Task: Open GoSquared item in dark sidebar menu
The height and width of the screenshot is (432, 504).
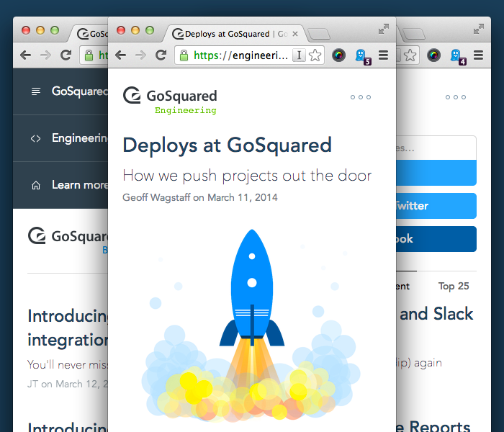Action: (x=60, y=91)
